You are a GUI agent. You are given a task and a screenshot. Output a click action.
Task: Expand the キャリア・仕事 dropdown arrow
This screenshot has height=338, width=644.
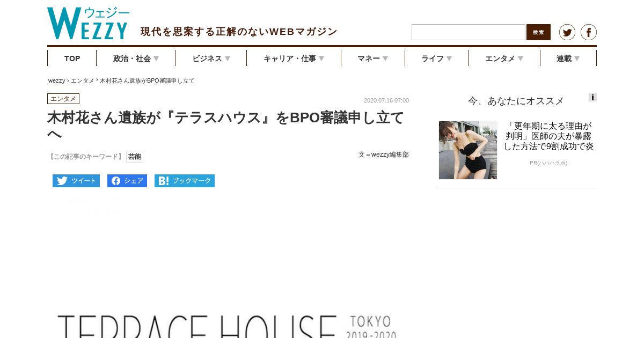[321, 58]
